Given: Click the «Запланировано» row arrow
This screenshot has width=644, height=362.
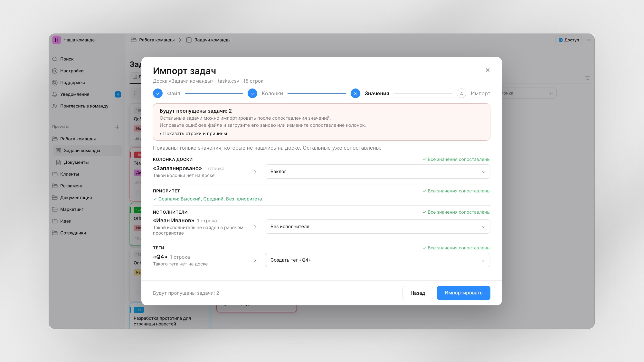Looking at the screenshot, I should 255,172.
